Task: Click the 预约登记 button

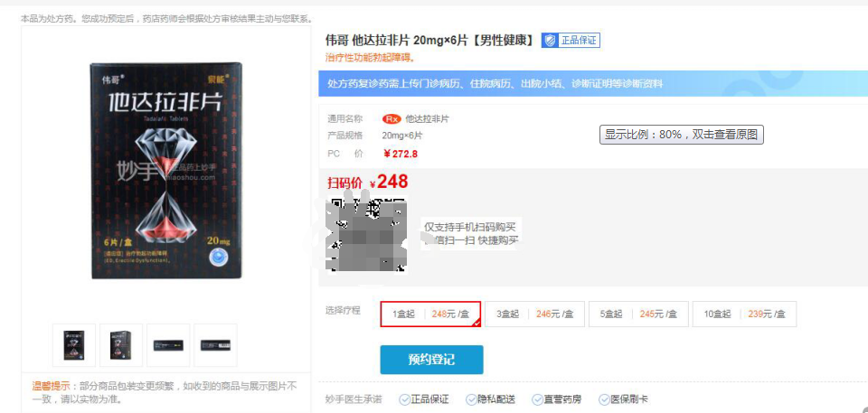Action: tap(432, 360)
